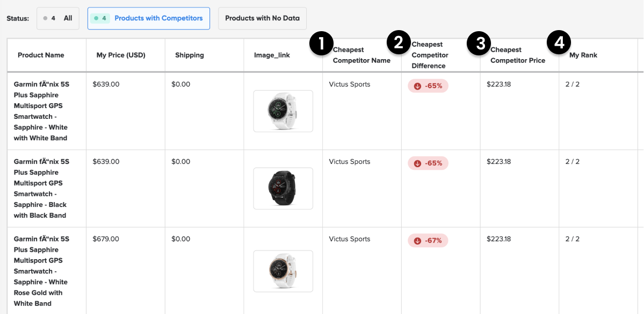
Task: Click the -67% price difference badge
Action: (x=428, y=240)
